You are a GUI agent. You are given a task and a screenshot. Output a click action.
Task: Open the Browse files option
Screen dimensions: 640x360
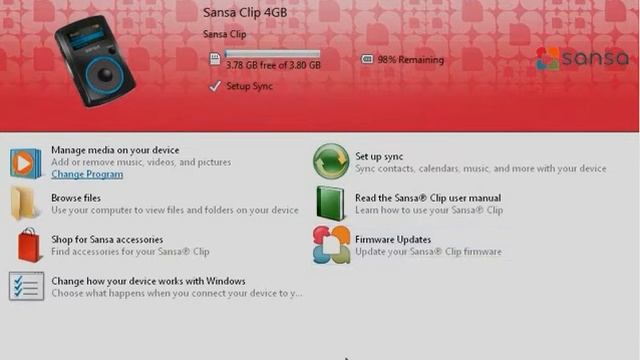[76, 198]
